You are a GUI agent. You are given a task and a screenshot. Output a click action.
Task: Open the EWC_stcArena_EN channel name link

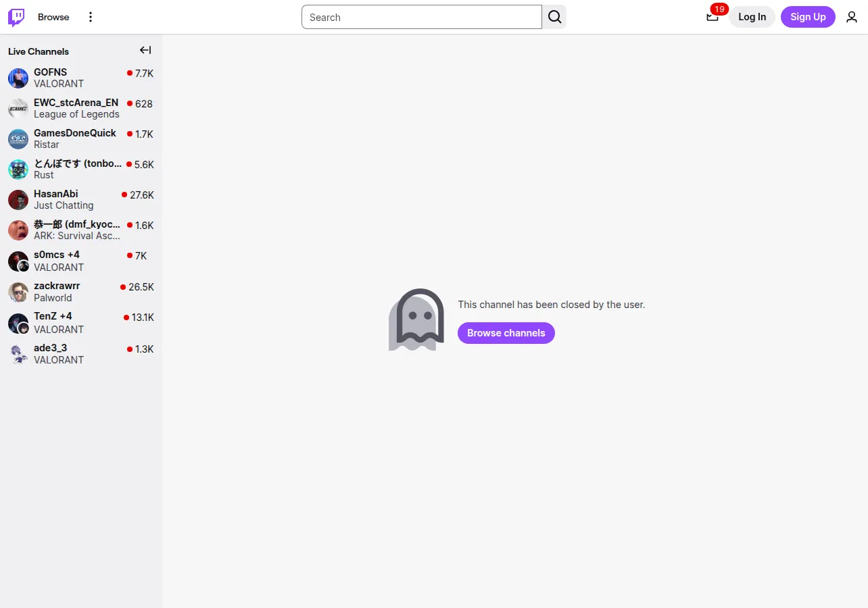76,103
